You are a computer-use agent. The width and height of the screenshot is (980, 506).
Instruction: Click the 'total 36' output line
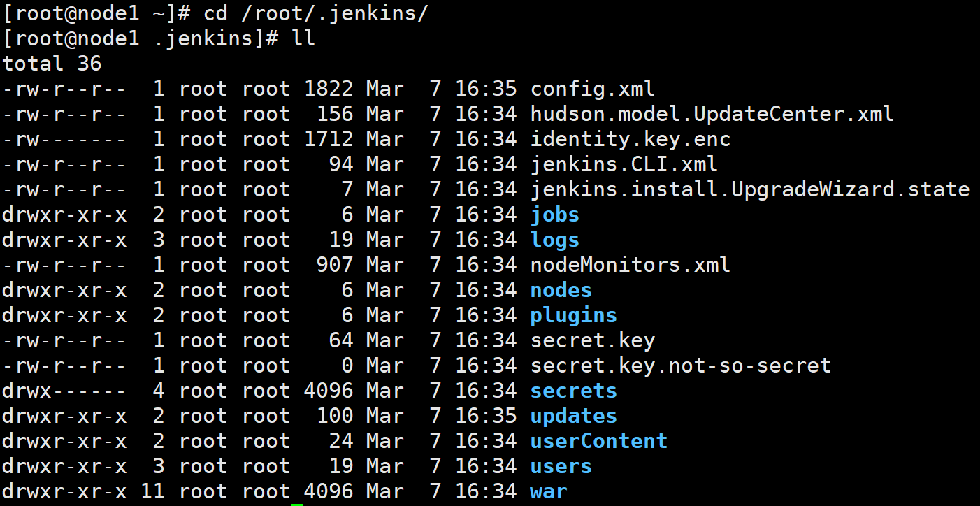click(x=52, y=64)
